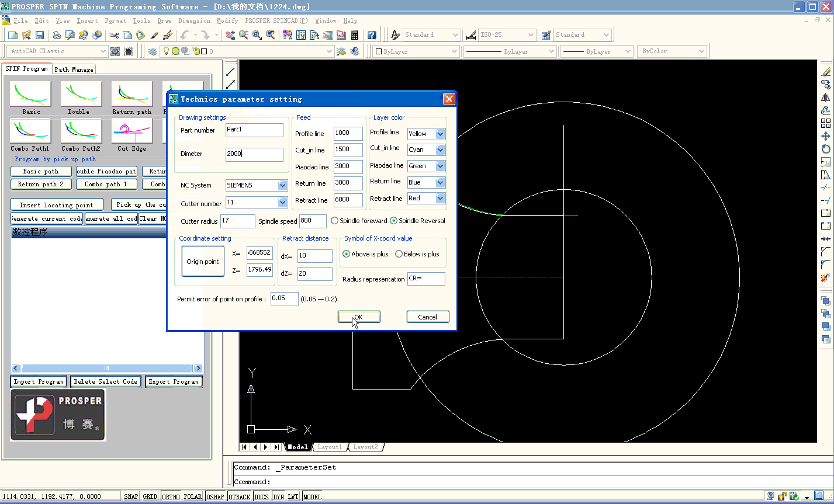Screen dimensions: 834x504
Task: Open Piaodao line Green color dropdown
Action: point(440,166)
